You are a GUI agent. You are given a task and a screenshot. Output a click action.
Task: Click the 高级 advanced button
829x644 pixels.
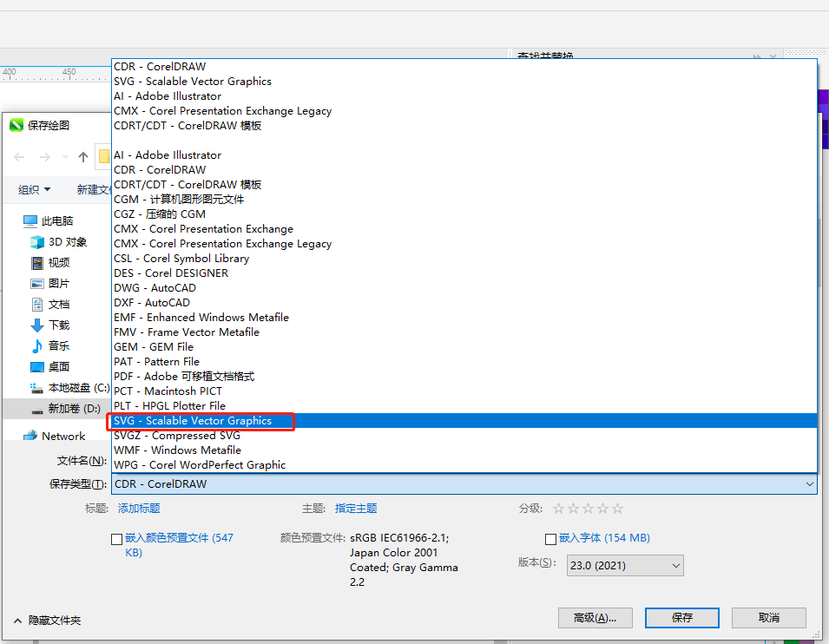[595, 618]
